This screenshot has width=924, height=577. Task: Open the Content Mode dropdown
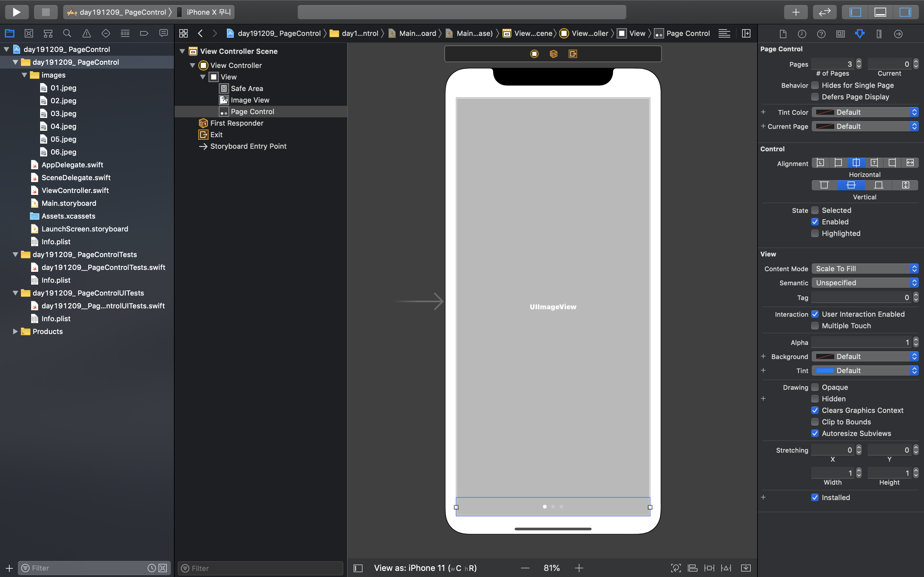pyautogui.click(x=864, y=269)
